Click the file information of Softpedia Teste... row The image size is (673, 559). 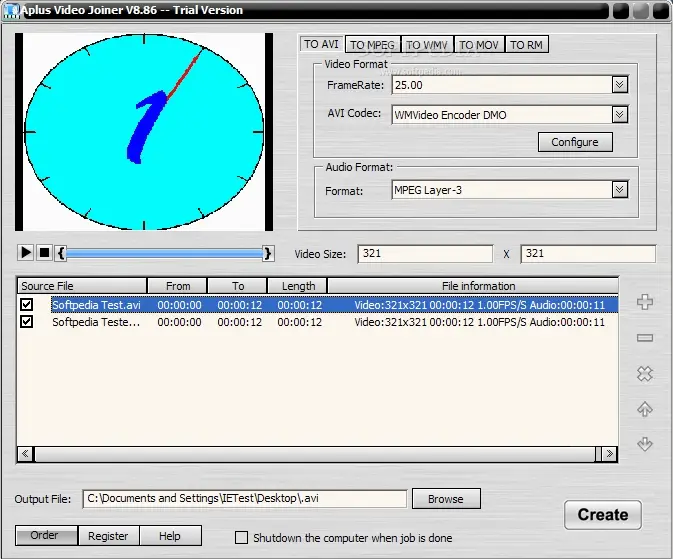(479, 322)
